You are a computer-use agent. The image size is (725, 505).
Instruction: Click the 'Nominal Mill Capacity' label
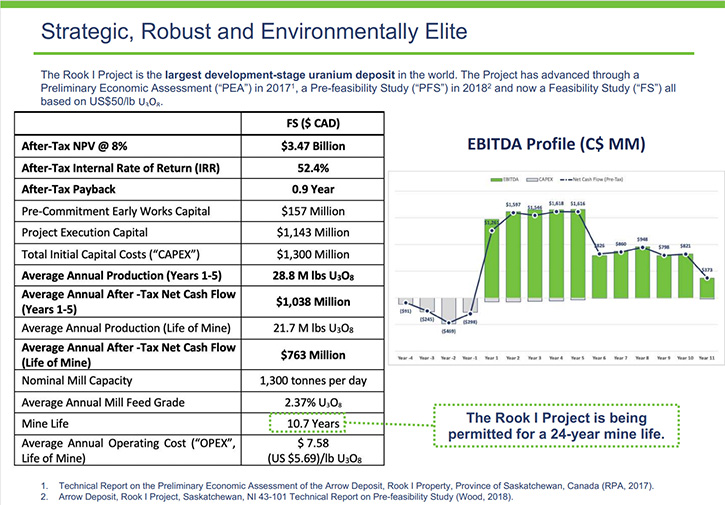coord(77,381)
